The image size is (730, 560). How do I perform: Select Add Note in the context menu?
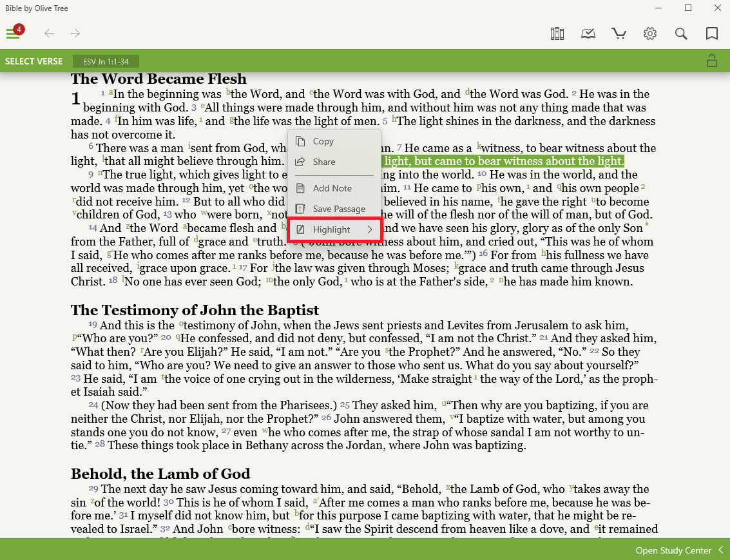332,188
